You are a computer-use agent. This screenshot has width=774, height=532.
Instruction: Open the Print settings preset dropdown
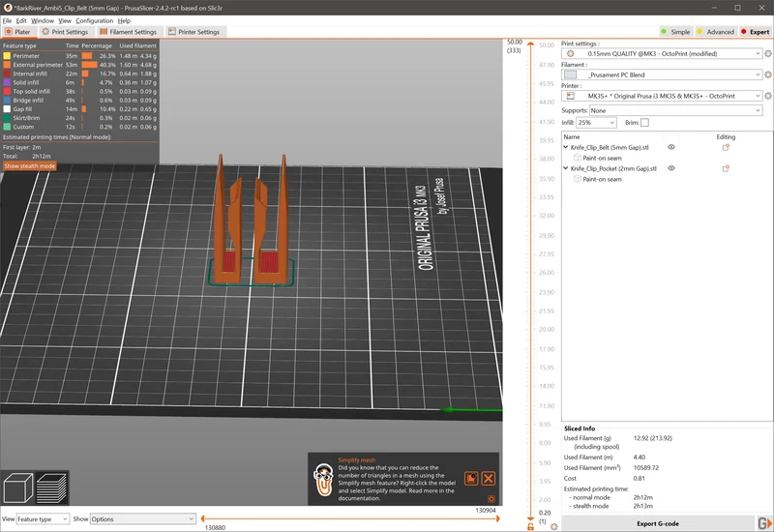[x=662, y=53]
